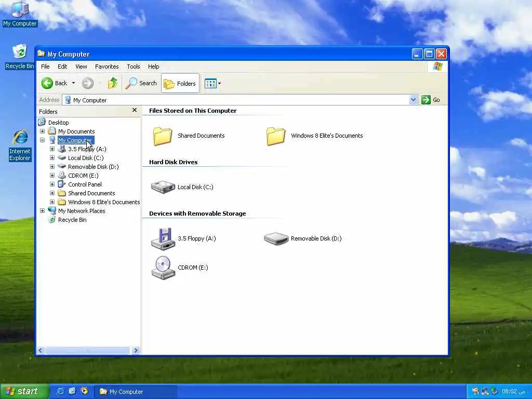Screen dimensions: 532x399
Task: Select Windows 8 Elite's Documents folder icon
Action: coord(275,137)
